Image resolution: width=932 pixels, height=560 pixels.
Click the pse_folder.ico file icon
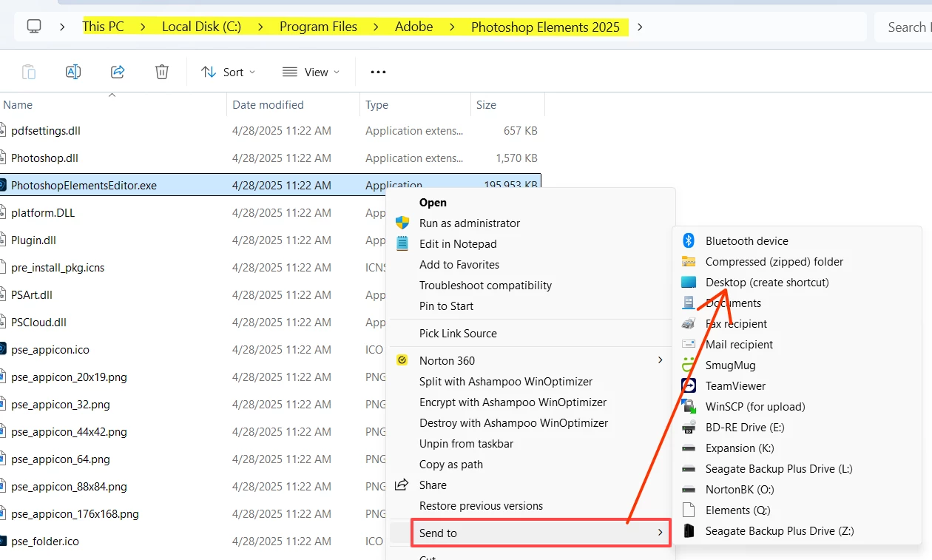(x=2, y=541)
